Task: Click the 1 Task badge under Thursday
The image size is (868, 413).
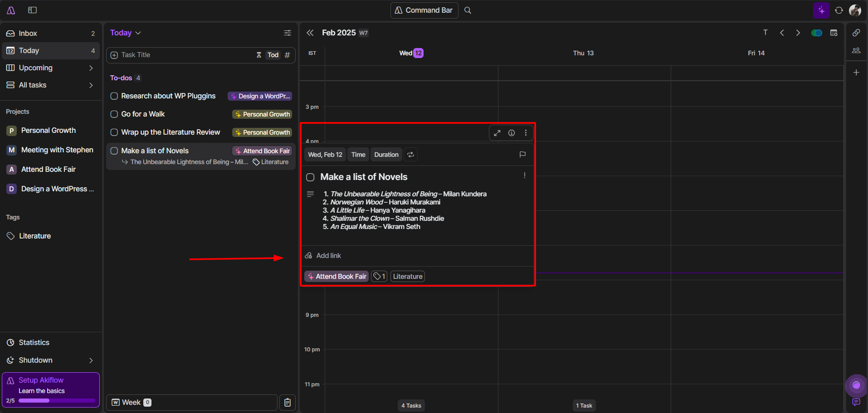Action: tap(584, 406)
